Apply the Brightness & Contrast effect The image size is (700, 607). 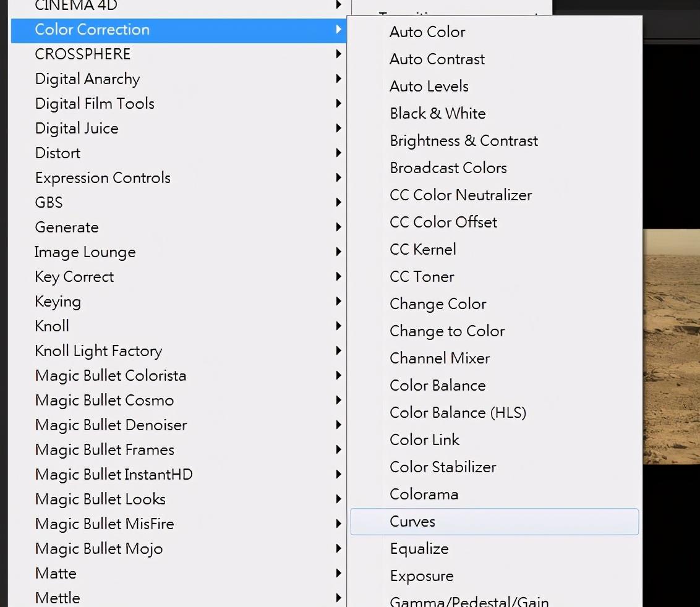click(464, 141)
